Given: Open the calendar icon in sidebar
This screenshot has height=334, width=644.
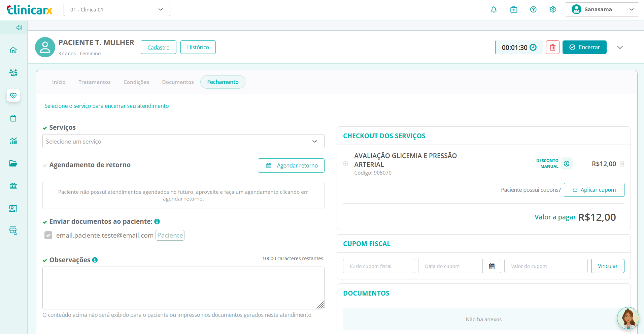Looking at the screenshot, I should [13, 118].
